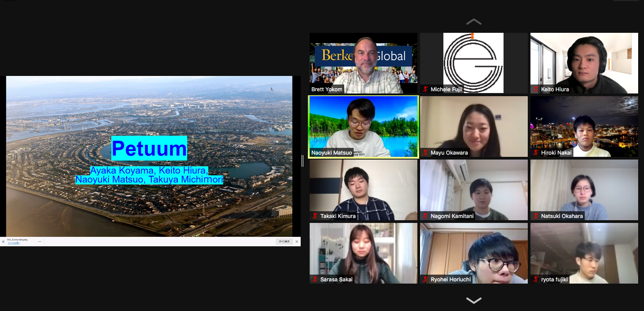Screen dimensions: 644x311
Task: Click the Petuum title on shared slide
Action: point(149,148)
